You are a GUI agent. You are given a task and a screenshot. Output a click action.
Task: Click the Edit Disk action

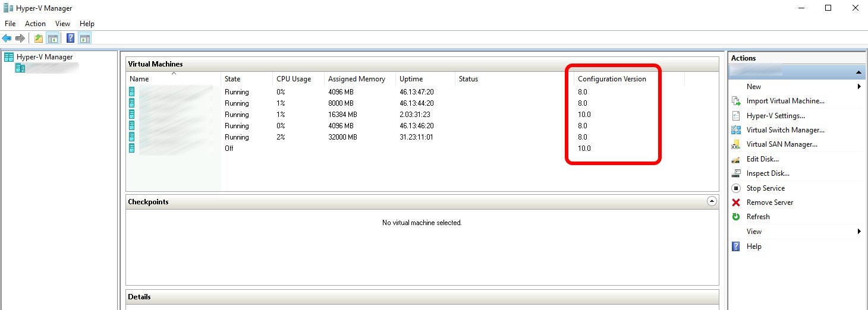click(762, 159)
